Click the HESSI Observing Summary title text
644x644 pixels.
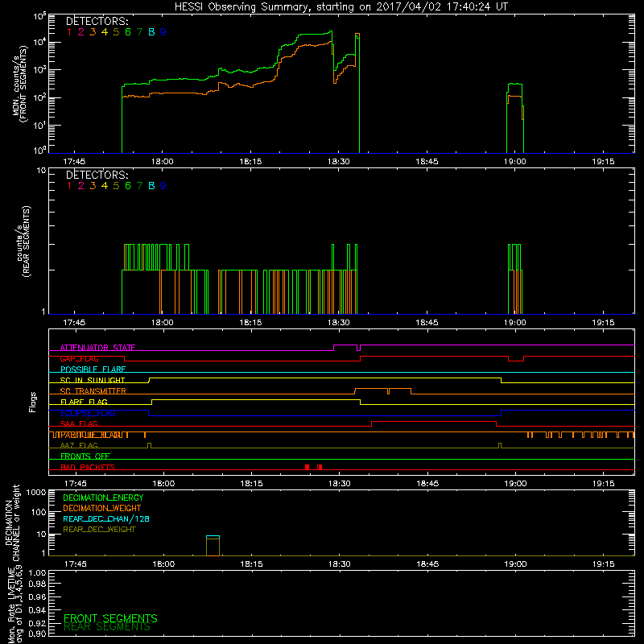coord(341,7)
